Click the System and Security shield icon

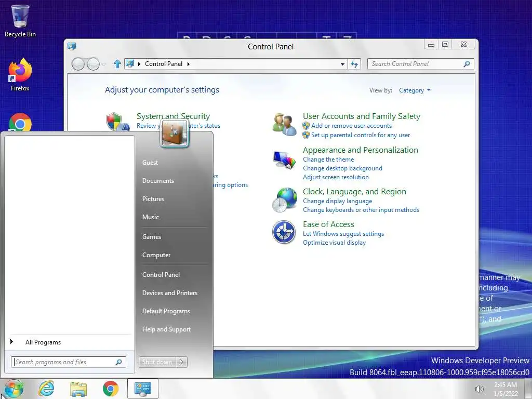pyautogui.click(x=117, y=122)
